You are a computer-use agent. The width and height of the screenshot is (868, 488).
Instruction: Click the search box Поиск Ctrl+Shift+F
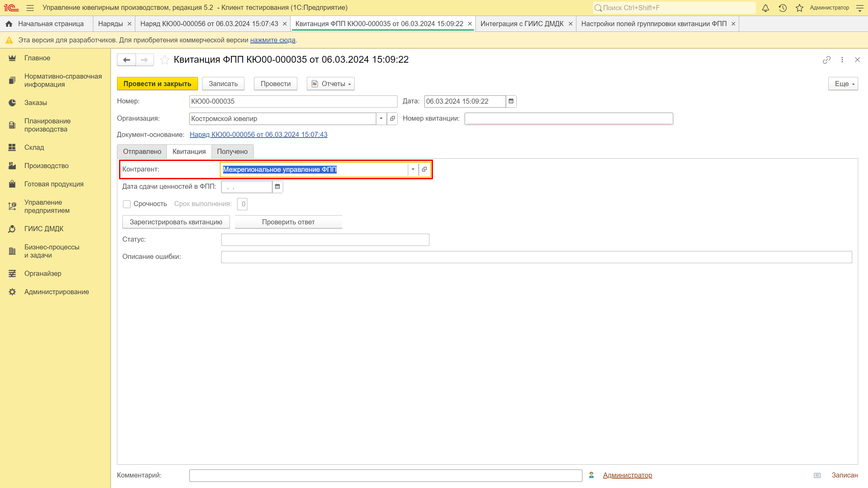(x=674, y=8)
